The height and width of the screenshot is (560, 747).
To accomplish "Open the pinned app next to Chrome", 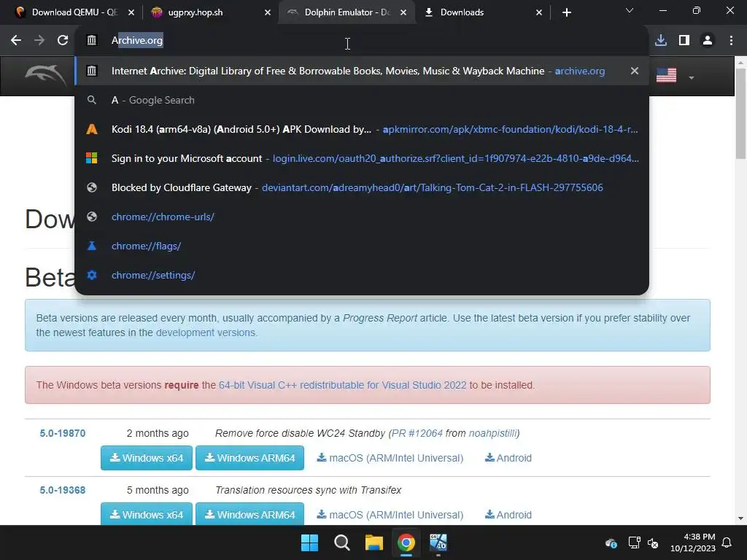I will coord(438,542).
